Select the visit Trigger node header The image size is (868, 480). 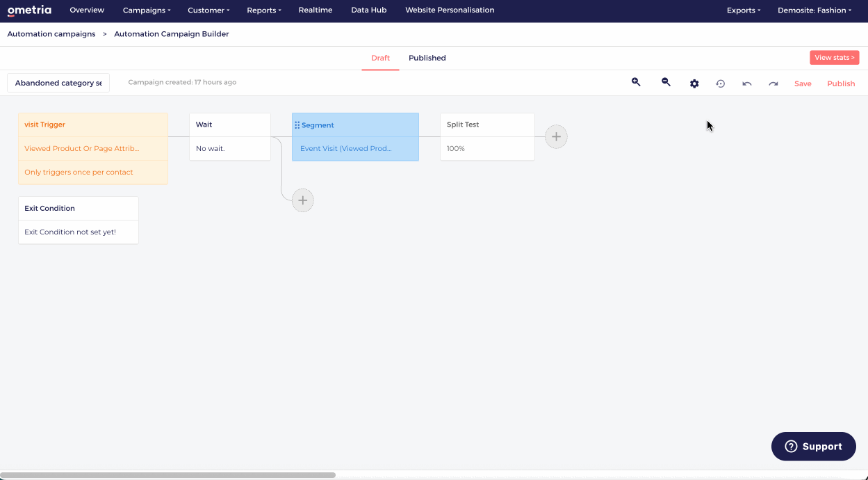[x=93, y=125]
